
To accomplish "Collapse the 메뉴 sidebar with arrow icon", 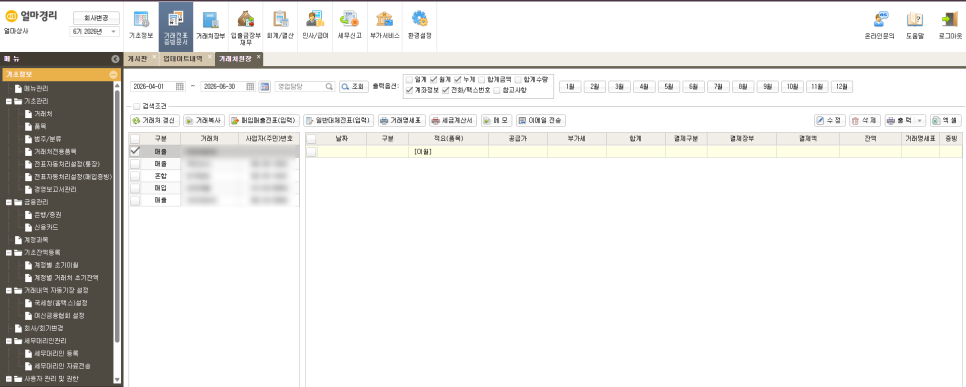I will tap(115, 59).
